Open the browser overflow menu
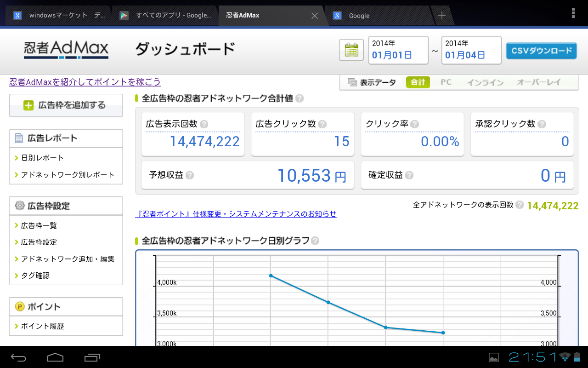 573,13
